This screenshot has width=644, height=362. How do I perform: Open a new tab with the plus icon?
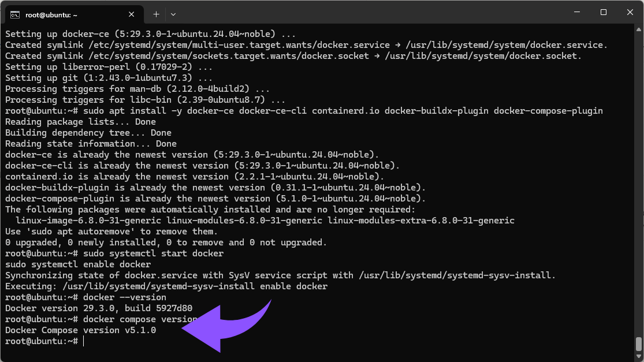(x=156, y=14)
